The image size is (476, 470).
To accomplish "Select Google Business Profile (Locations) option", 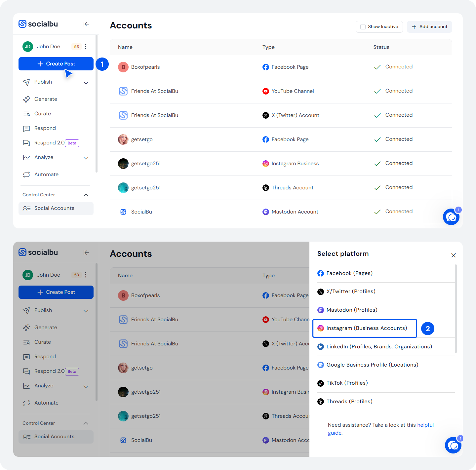I will [386, 365].
